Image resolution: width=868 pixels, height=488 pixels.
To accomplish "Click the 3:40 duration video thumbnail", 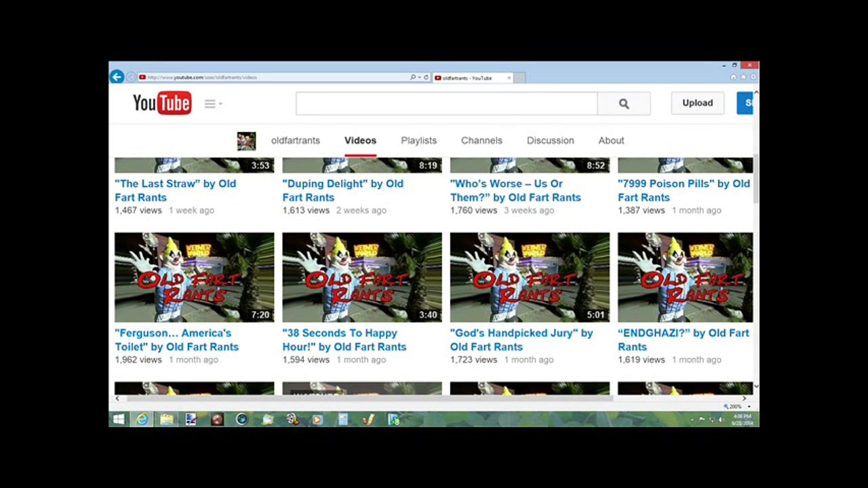I will click(x=362, y=277).
